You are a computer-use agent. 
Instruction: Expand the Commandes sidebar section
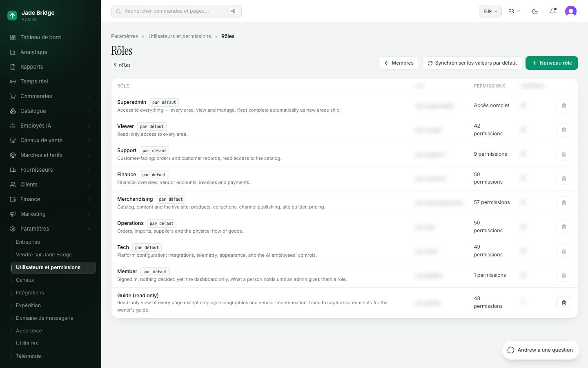coord(51,96)
